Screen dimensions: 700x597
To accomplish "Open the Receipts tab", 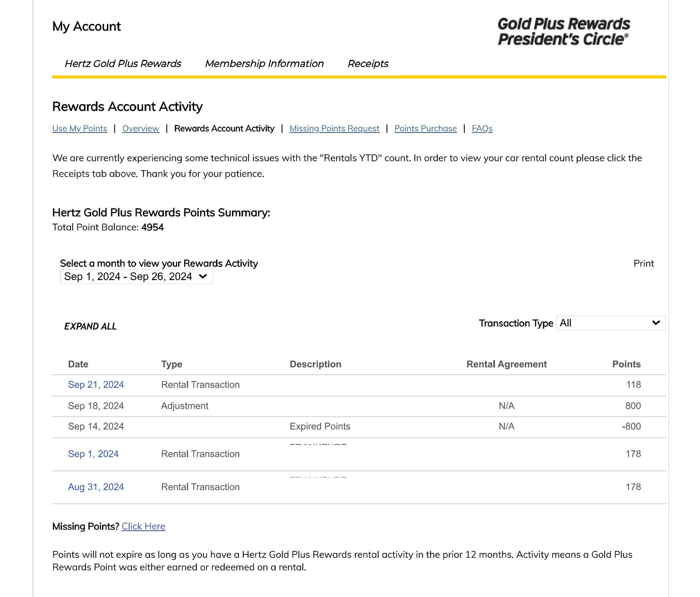I will pos(368,63).
